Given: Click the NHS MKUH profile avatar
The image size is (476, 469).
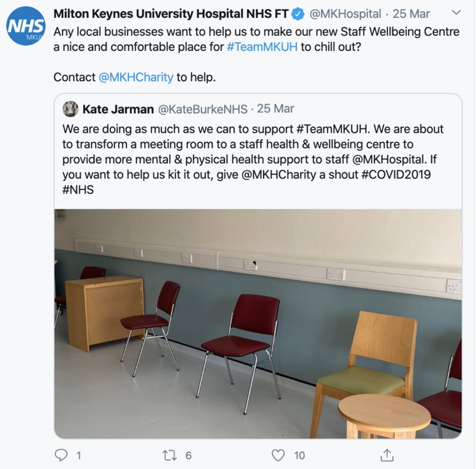Looking at the screenshot, I should coord(26,26).
